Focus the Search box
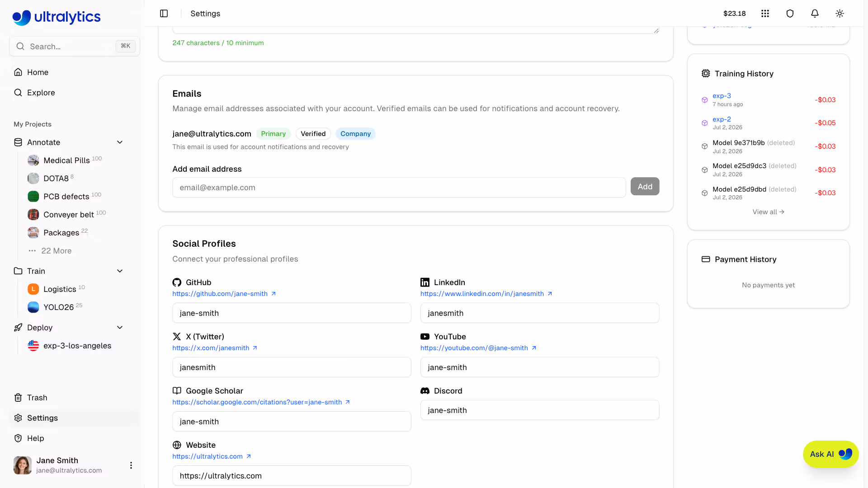This screenshot has height=488, width=868. [75, 46]
